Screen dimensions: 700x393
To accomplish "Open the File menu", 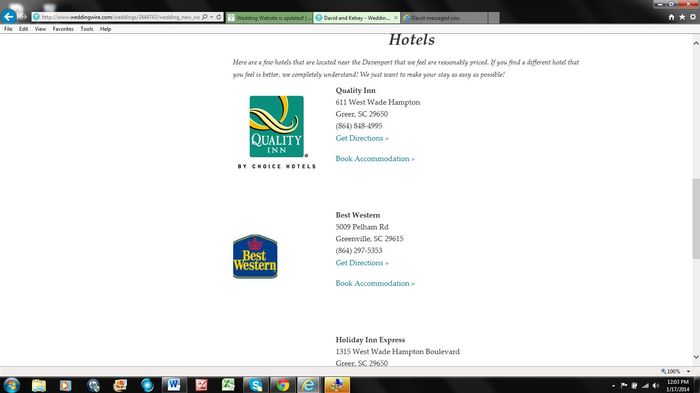I will [x=8, y=29].
